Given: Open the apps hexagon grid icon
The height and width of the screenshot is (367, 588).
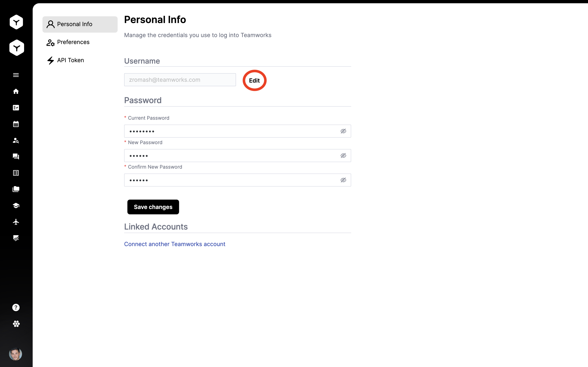Looking at the screenshot, I should (x=16, y=324).
